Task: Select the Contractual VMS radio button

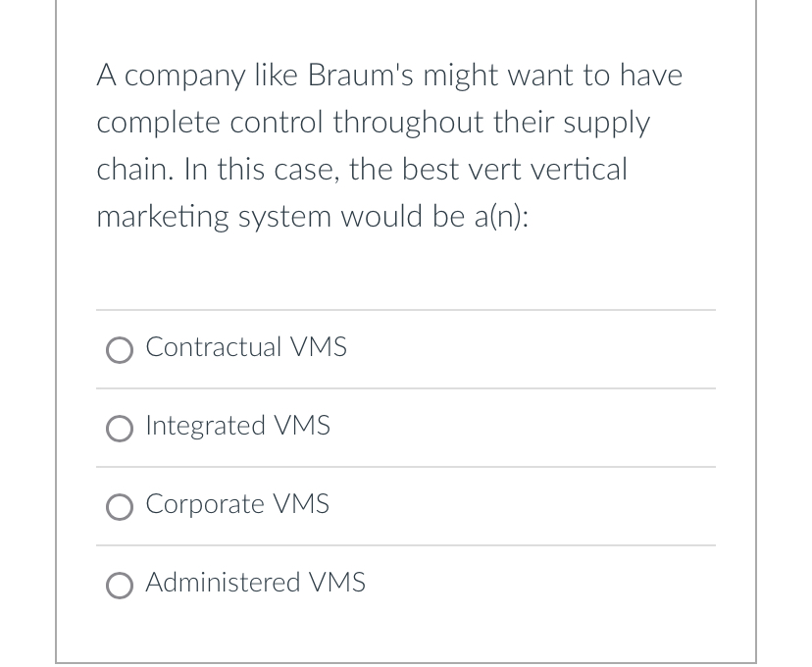Action: [x=119, y=350]
